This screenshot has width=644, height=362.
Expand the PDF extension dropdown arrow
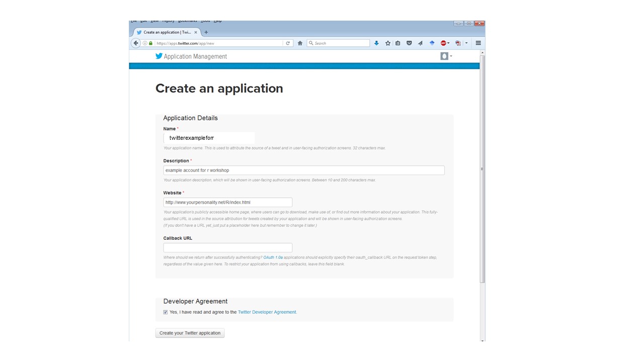point(466,43)
